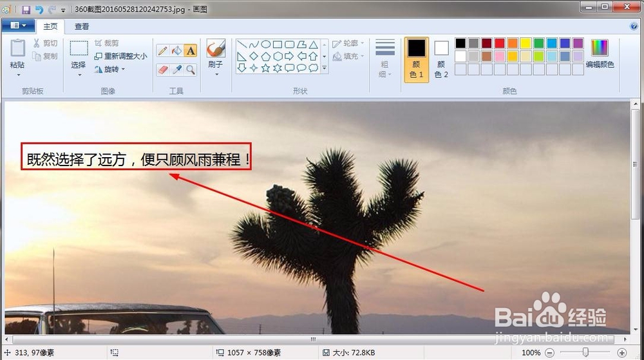Screen dimensions: 644x360
Task: Activate 颜色 1 foreground color button
Action: [417, 59]
